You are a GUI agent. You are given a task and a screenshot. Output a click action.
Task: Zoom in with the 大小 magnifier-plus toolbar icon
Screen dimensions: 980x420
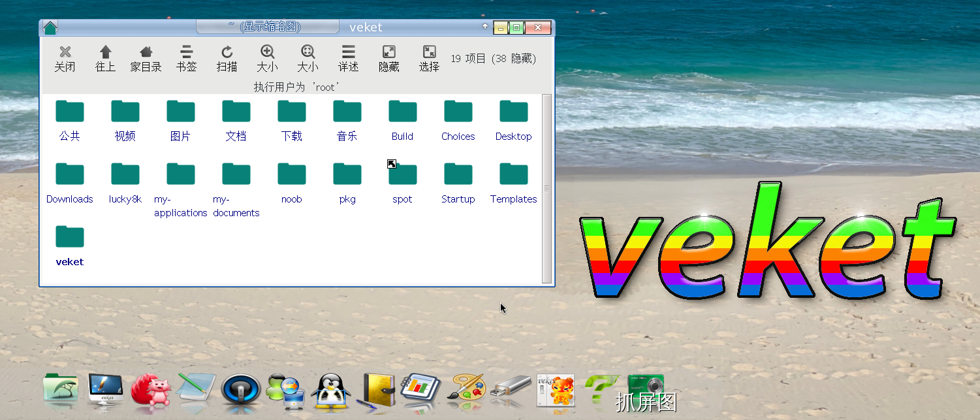pos(268,57)
